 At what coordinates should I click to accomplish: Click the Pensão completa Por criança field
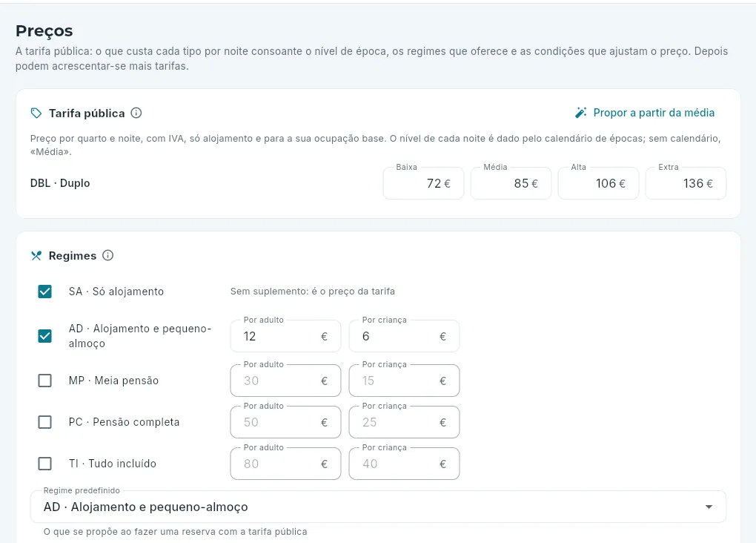[x=404, y=422]
